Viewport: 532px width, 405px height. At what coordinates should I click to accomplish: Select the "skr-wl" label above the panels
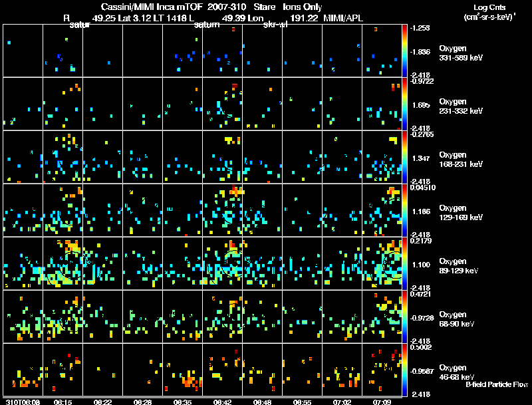click(275, 25)
